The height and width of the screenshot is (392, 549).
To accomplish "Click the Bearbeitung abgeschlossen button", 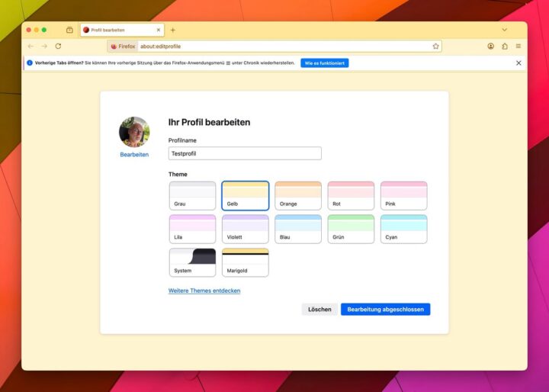I will (385, 310).
